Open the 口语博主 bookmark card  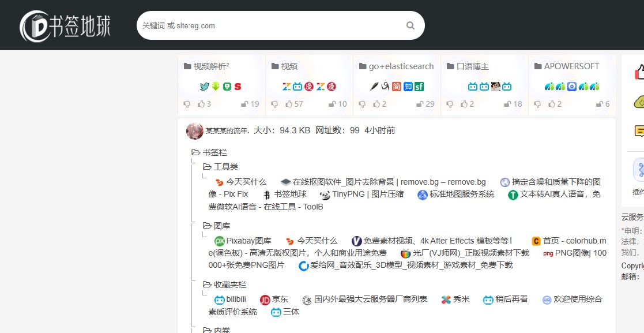pyautogui.click(x=473, y=66)
